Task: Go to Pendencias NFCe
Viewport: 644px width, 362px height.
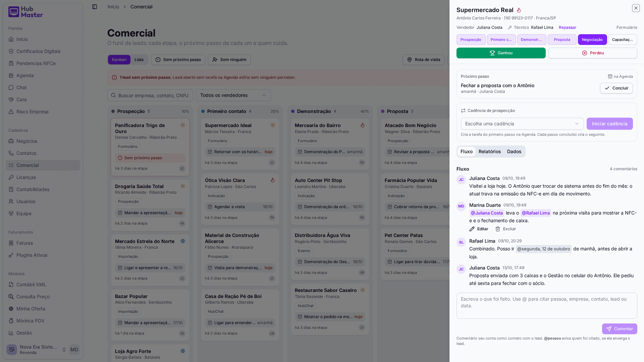Action: [x=43, y=63]
